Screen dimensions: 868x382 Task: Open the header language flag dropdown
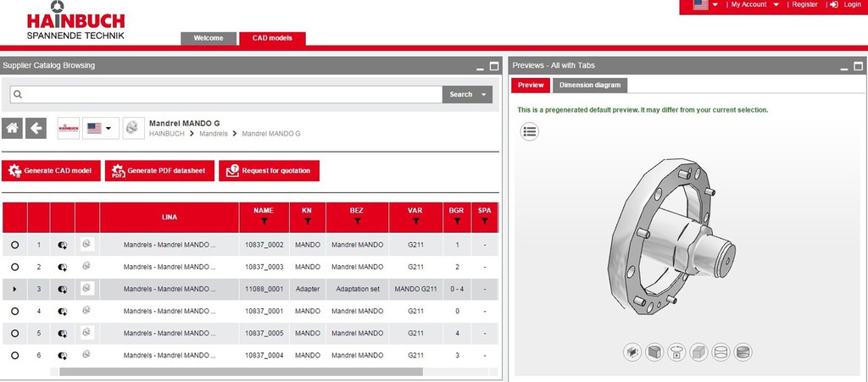tap(706, 4)
